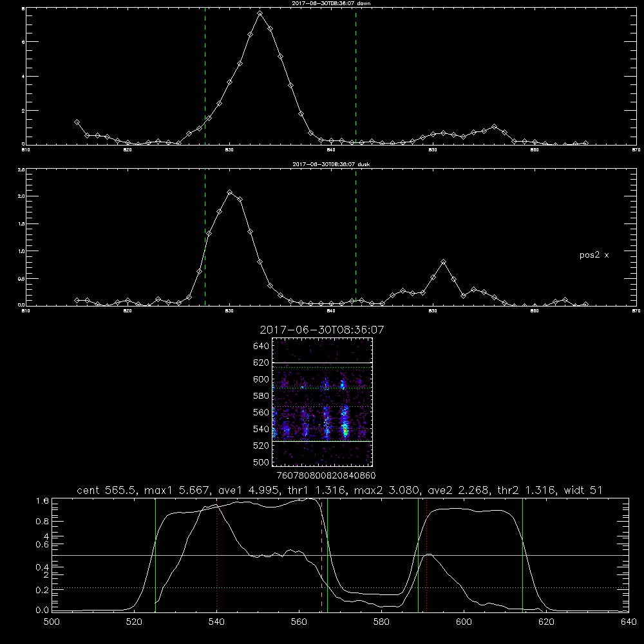644x644 pixels.
Task: Select the 'max2 3.080' value
Action: (388, 490)
